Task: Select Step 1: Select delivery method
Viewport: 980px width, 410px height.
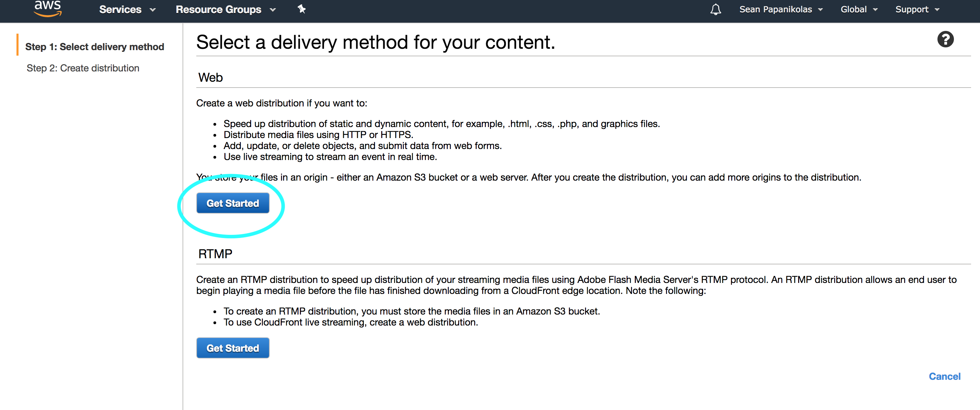Action: [95, 47]
